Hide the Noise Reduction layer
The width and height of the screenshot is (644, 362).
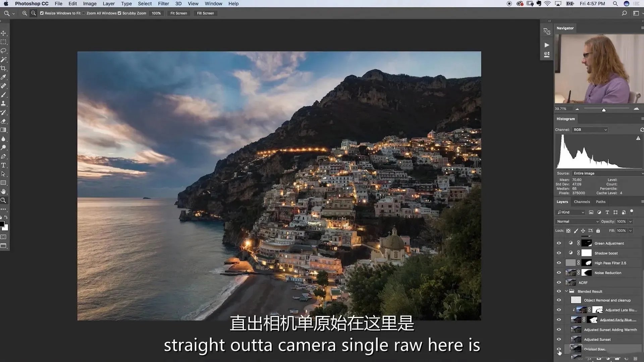[559, 273]
